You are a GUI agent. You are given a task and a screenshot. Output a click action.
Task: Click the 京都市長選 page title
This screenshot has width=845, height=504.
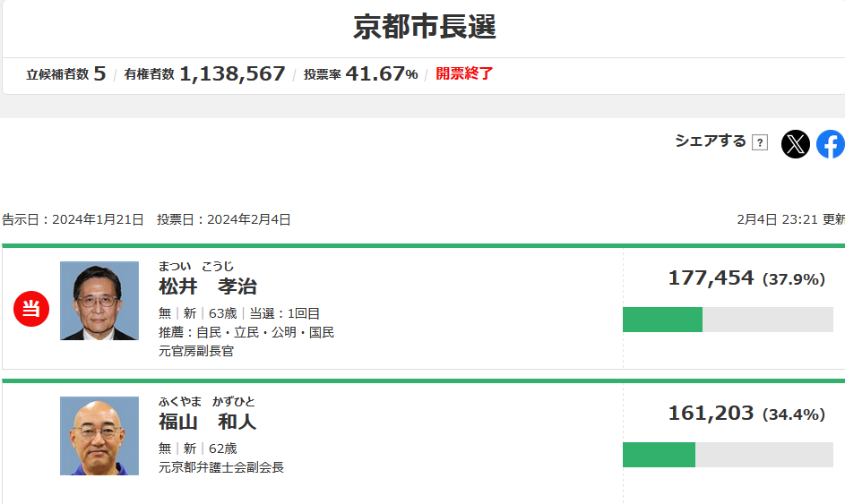point(424,27)
